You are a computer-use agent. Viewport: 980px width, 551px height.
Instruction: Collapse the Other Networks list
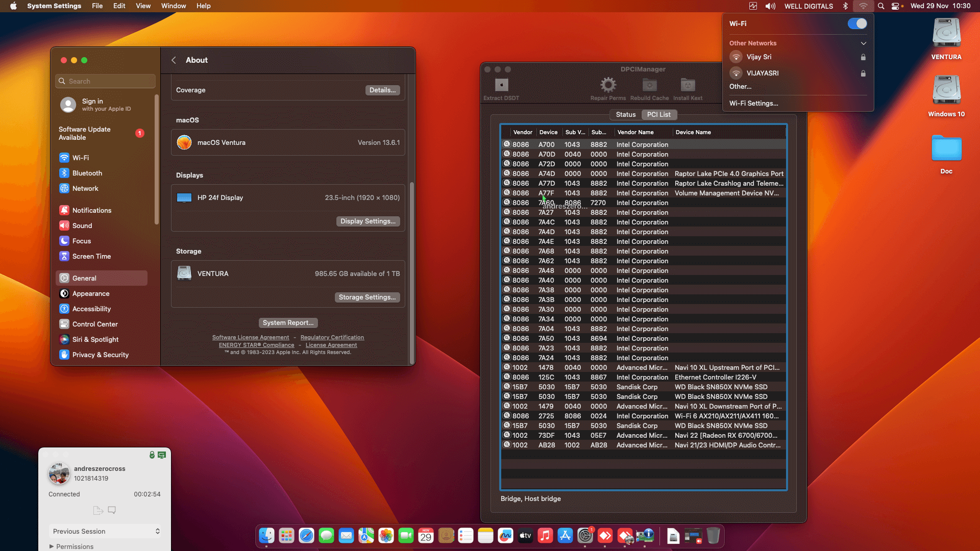(x=864, y=43)
